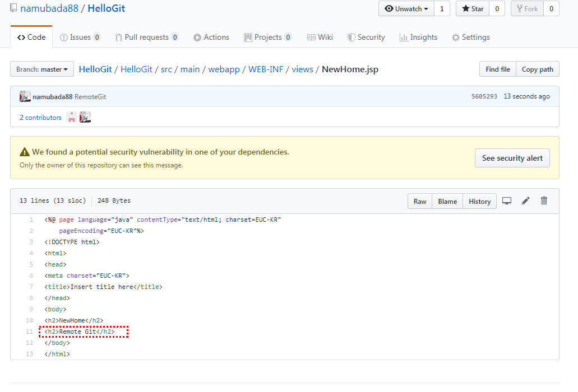
Task: Open RemoteGit commit message link
Action: (90, 97)
